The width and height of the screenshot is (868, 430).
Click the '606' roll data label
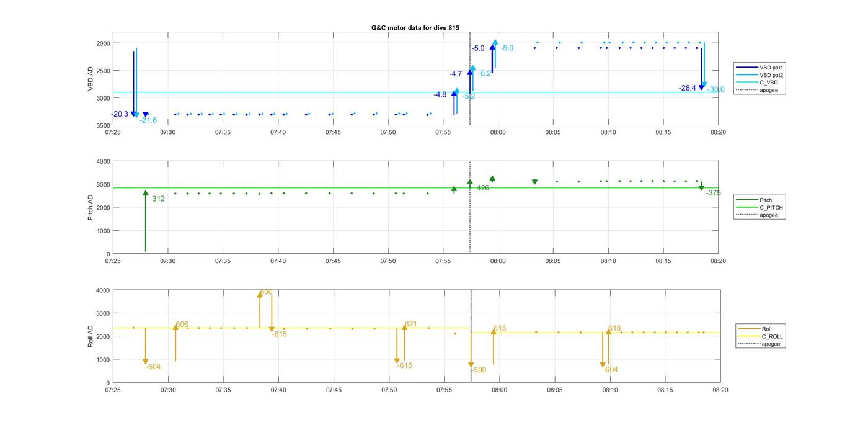(x=182, y=325)
